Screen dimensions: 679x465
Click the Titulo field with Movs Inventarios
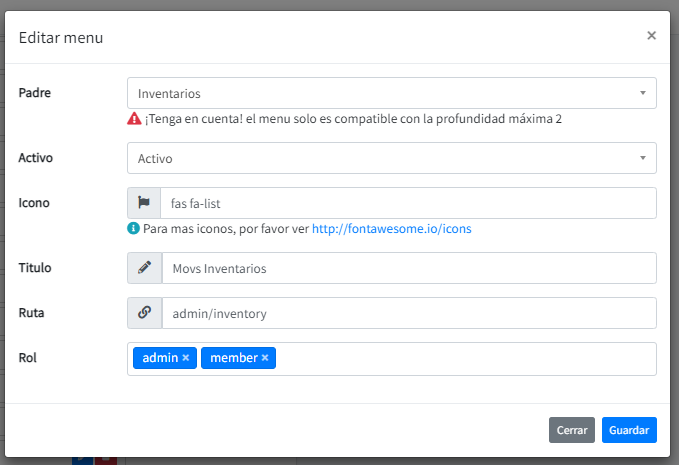click(x=407, y=268)
